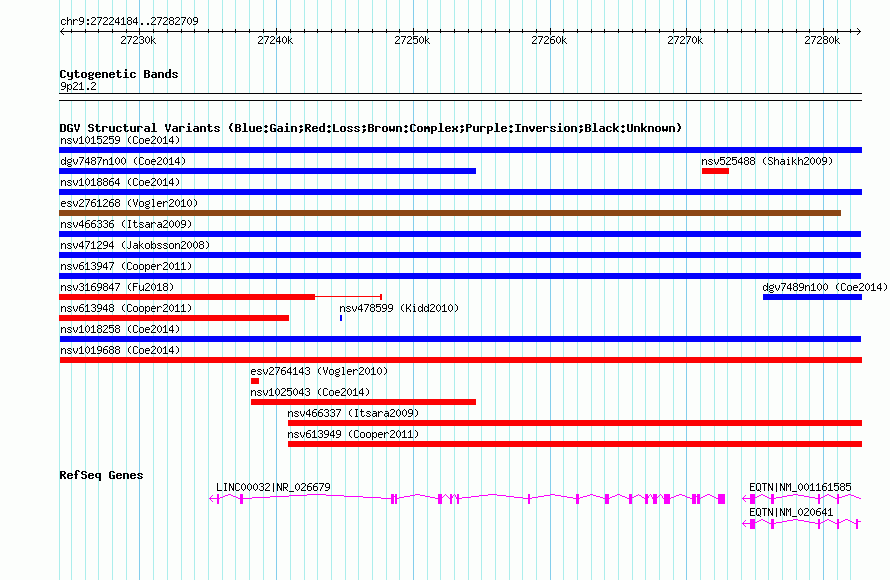Click the Cytogenetic Bands track title
Screen dimensions: 890x580
[119, 74]
